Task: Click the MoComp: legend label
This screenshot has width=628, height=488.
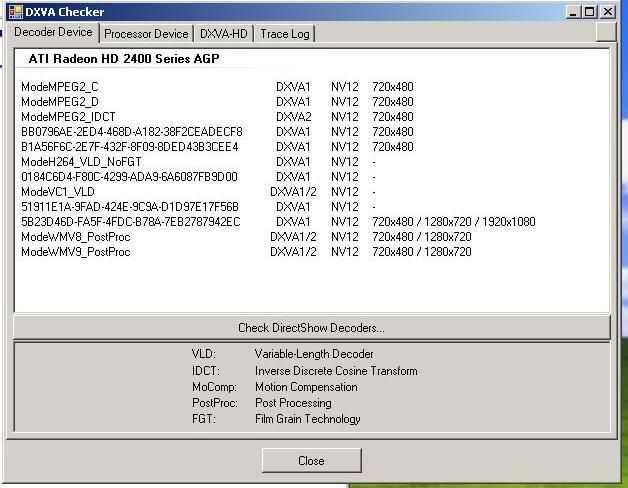Action: point(214,387)
